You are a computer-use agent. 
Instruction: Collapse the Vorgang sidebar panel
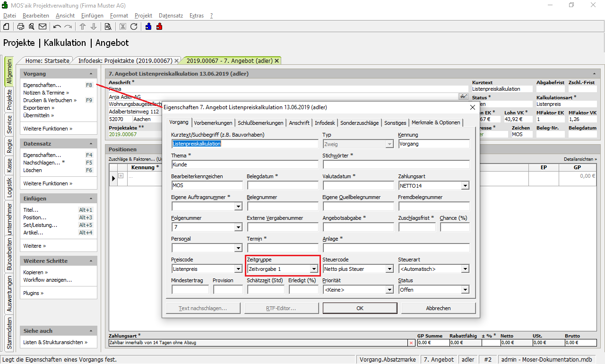[x=91, y=74]
